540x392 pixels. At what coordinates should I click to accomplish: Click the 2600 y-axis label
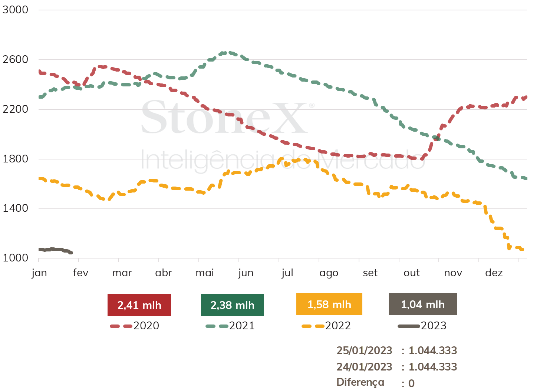point(15,59)
